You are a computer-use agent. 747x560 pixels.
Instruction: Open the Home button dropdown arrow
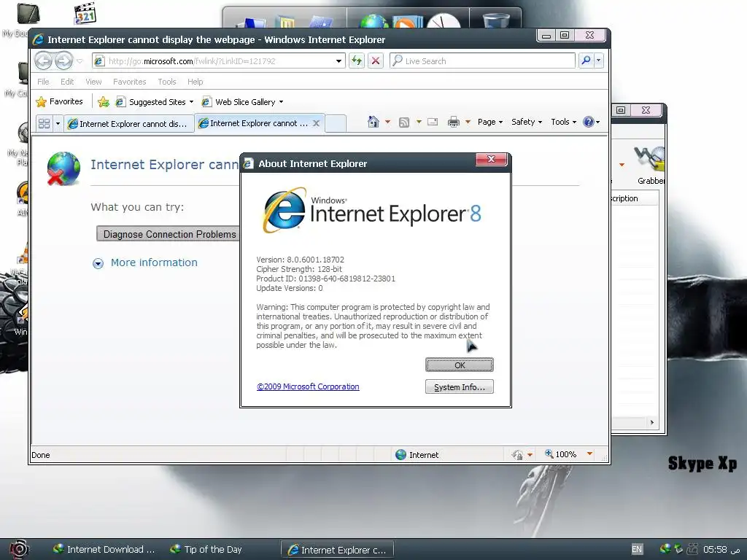click(x=387, y=122)
